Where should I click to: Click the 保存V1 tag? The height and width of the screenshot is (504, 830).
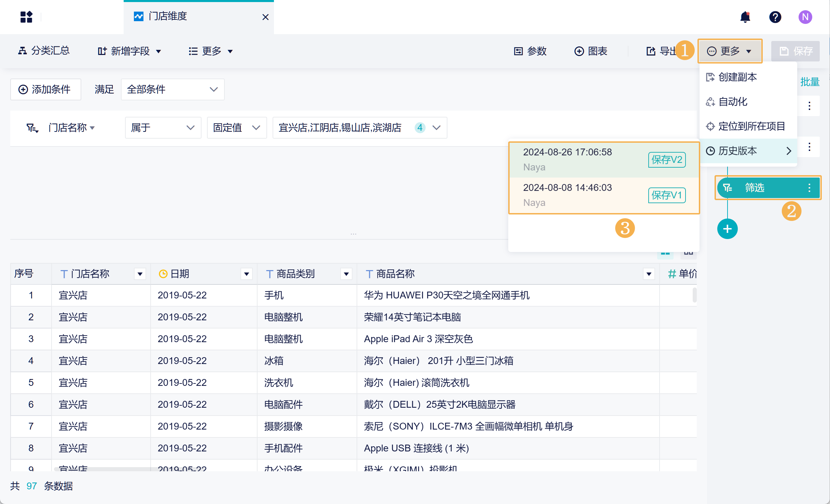click(x=667, y=195)
